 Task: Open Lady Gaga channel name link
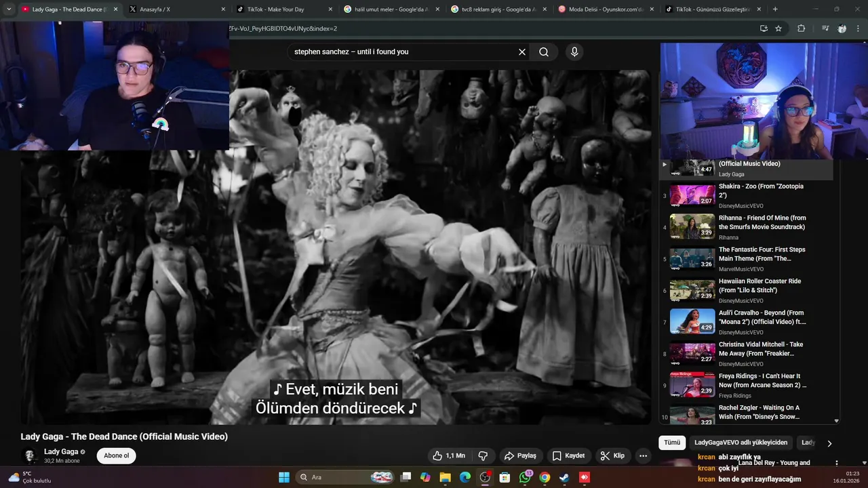(x=61, y=451)
